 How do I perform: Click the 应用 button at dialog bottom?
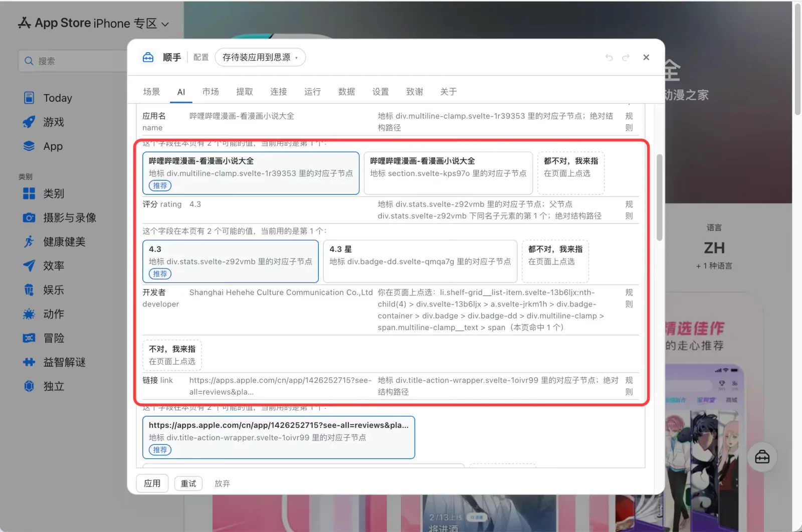(x=152, y=483)
